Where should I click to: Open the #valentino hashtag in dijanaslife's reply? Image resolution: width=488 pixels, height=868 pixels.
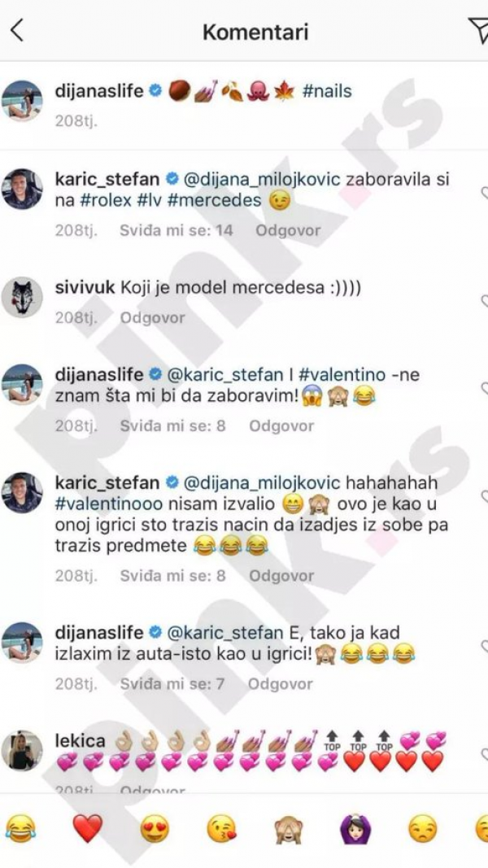pyautogui.click(x=342, y=375)
